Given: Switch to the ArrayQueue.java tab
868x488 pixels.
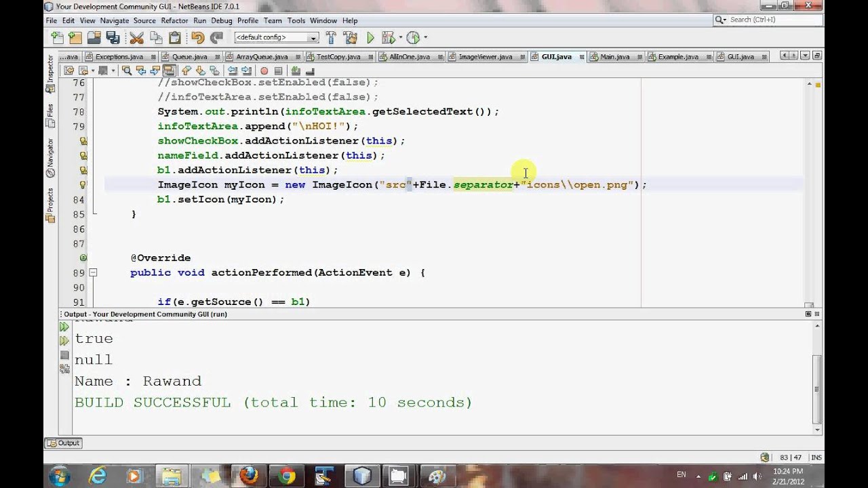Looking at the screenshot, I should coord(259,56).
